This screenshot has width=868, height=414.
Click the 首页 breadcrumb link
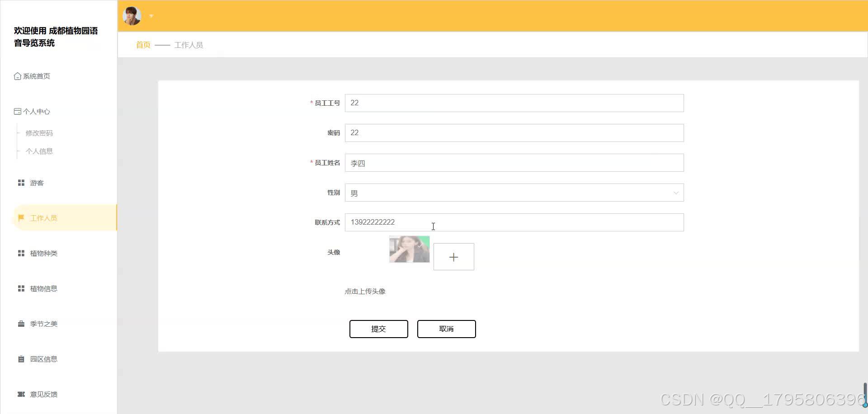click(143, 45)
